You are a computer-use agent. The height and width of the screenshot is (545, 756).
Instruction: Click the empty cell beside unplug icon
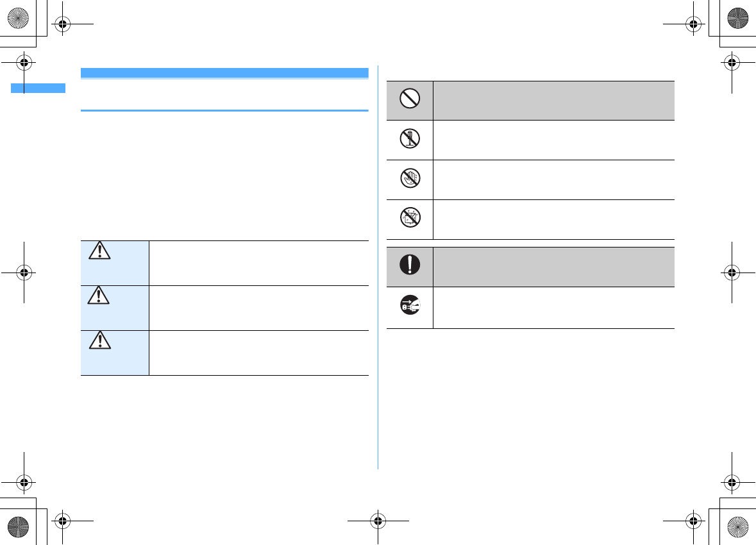[553, 308]
